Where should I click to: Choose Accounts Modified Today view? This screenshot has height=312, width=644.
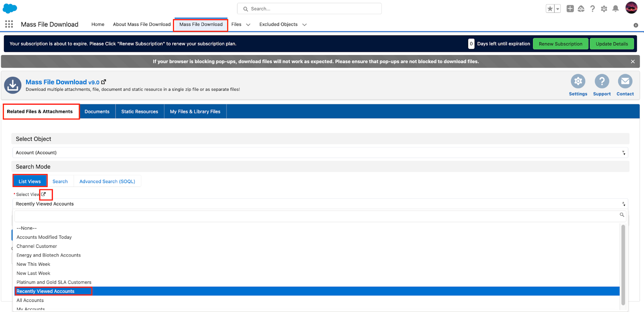317,237
